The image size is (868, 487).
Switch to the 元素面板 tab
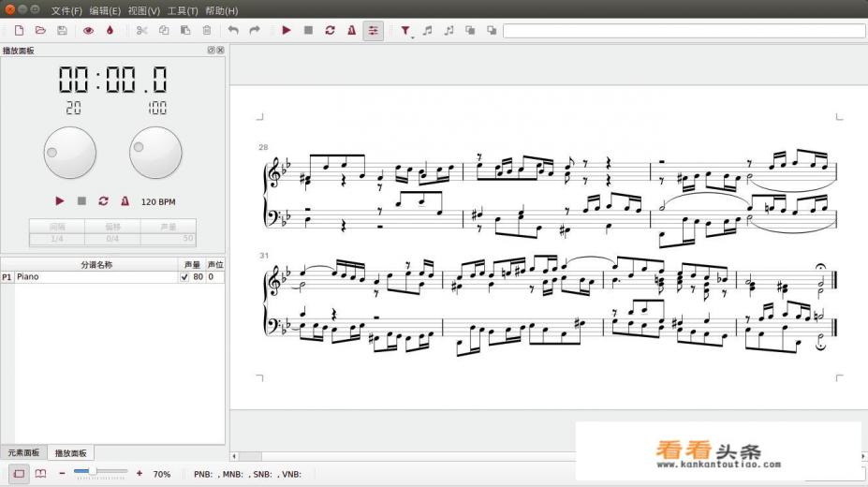click(23, 452)
